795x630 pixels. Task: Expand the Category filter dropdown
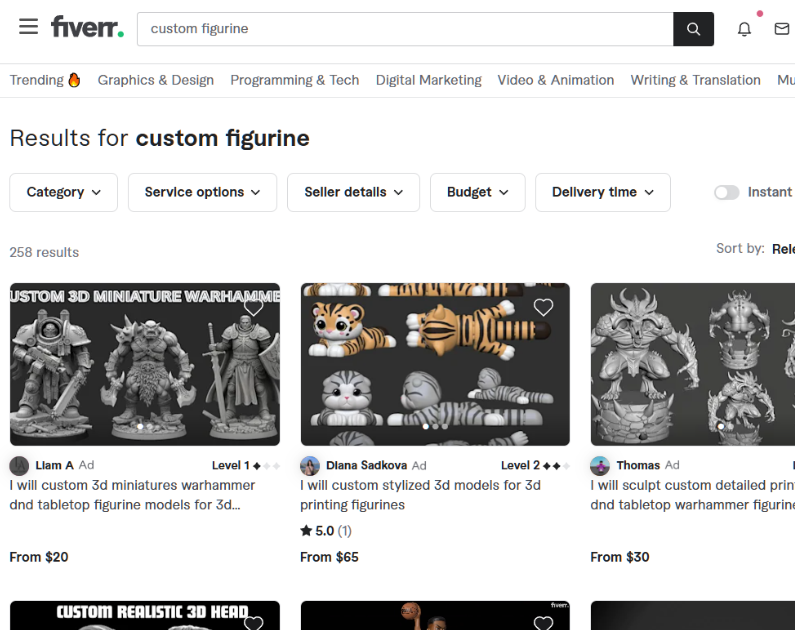click(63, 193)
